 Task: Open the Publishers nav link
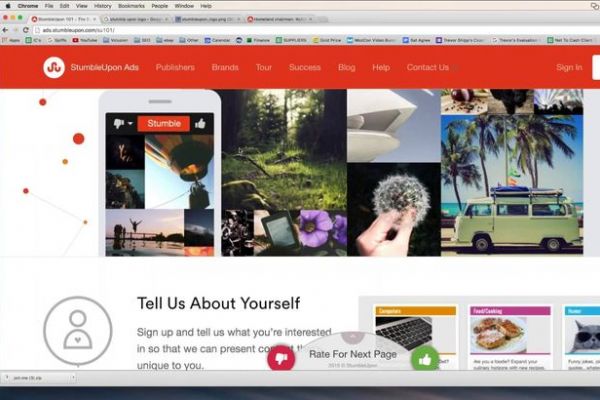point(175,67)
